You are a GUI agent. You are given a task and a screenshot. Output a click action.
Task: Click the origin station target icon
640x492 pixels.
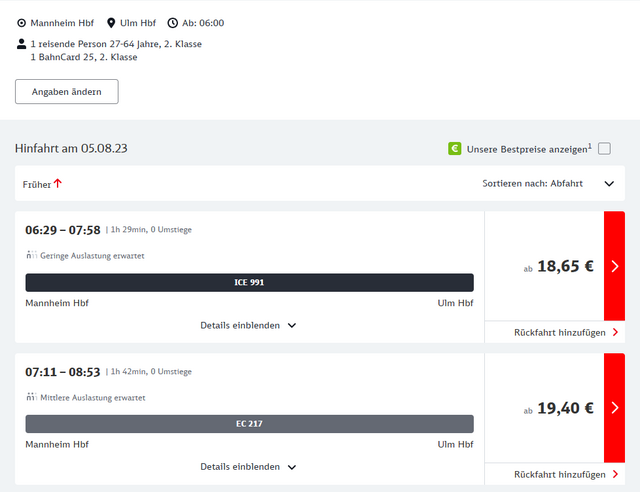pos(21,23)
